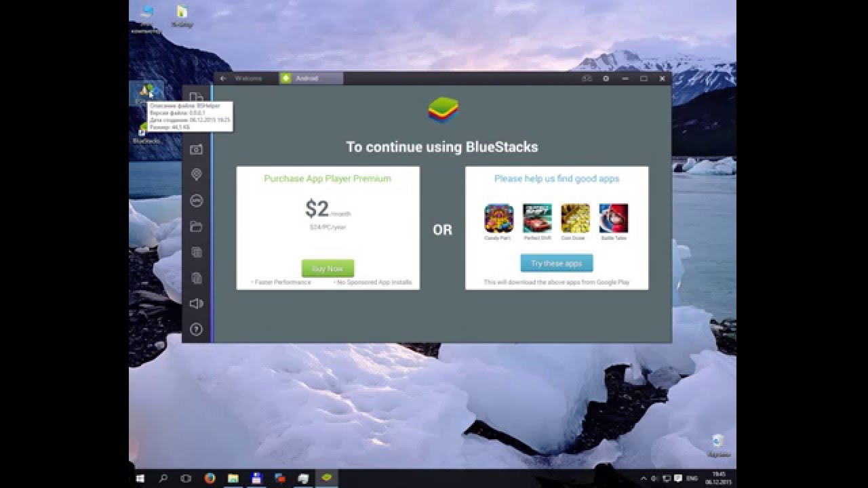This screenshot has width=868, height=488.
Task: Click the floppy disk app in taskbar
Action: [256, 479]
